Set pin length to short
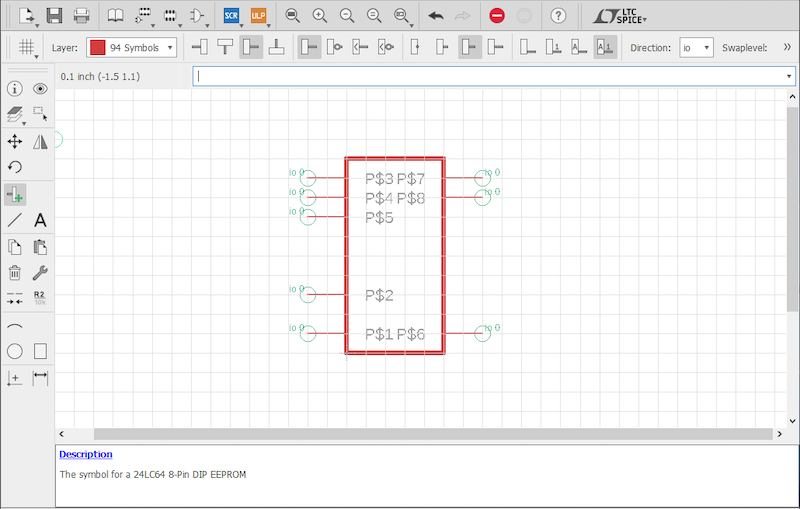The height and width of the screenshot is (509, 800). pos(442,47)
